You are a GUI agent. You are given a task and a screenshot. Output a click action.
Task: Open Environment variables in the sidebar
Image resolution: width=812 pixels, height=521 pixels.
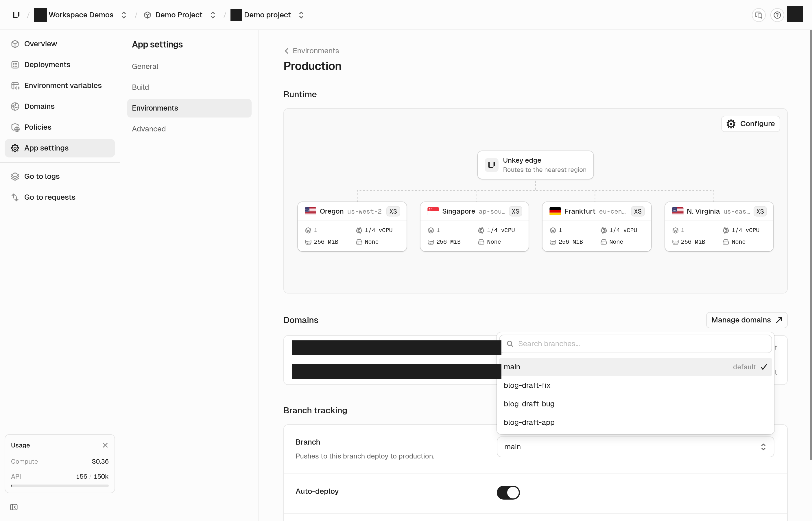(60, 86)
